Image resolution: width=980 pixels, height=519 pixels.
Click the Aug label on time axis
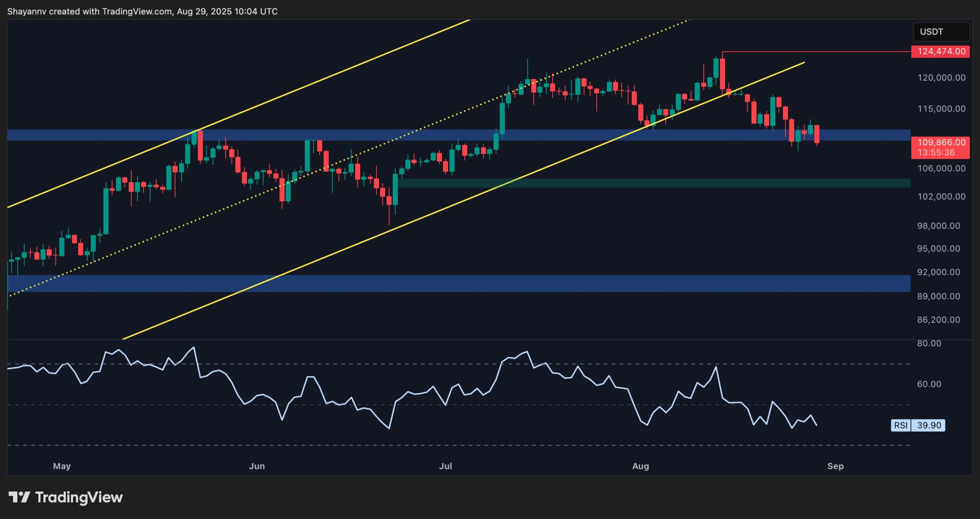click(x=640, y=466)
